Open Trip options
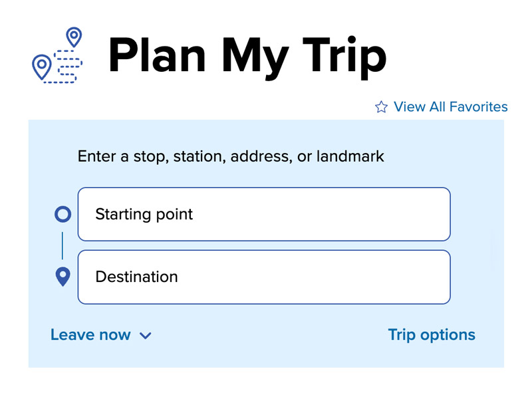The height and width of the screenshot is (395, 532). pyautogui.click(x=432, y=334)
